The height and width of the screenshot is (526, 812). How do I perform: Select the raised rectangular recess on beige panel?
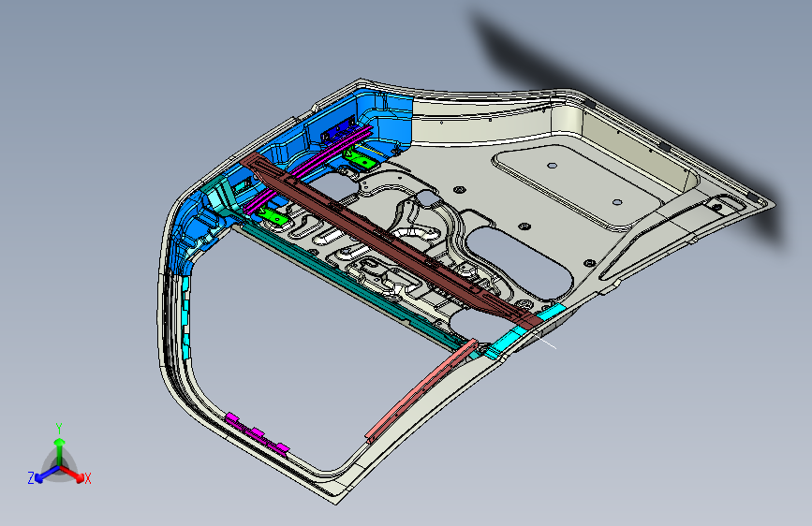578,186
